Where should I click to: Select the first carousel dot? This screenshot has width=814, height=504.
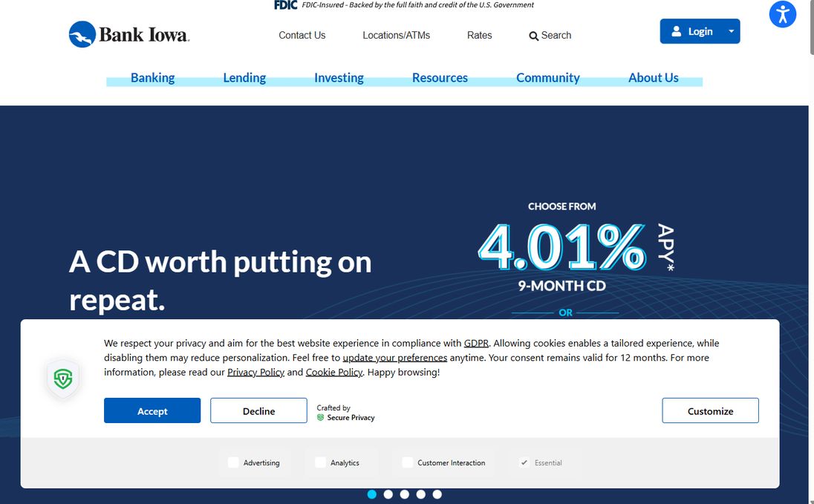tap(371, 494)
